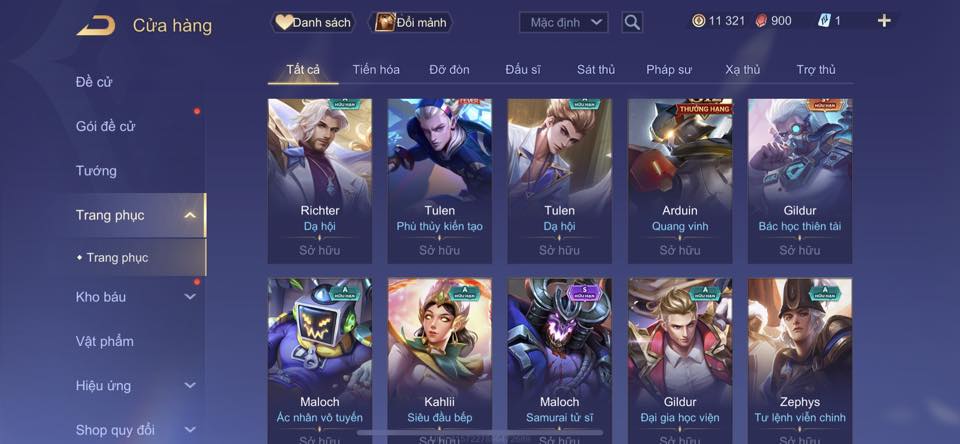Open the Mặc định sort dropdown
The height and width of the screenshot is (444, 960).
tap(563, 23)
